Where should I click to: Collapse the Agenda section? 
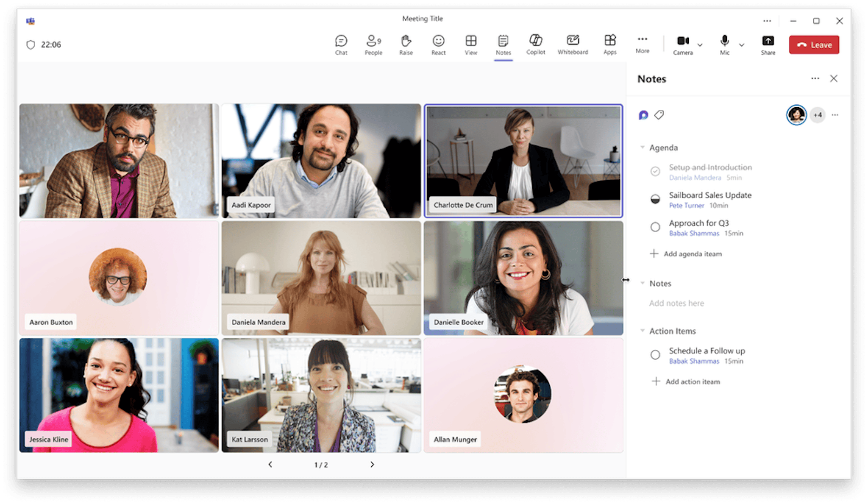(x=643, y=148)
